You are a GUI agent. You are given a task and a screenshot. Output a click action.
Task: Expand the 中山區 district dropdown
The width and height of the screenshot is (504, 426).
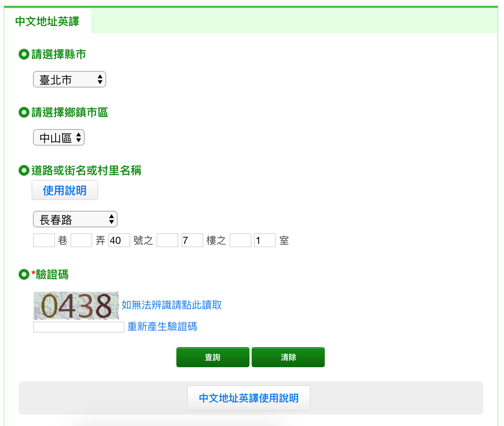[x=58, y=137]
